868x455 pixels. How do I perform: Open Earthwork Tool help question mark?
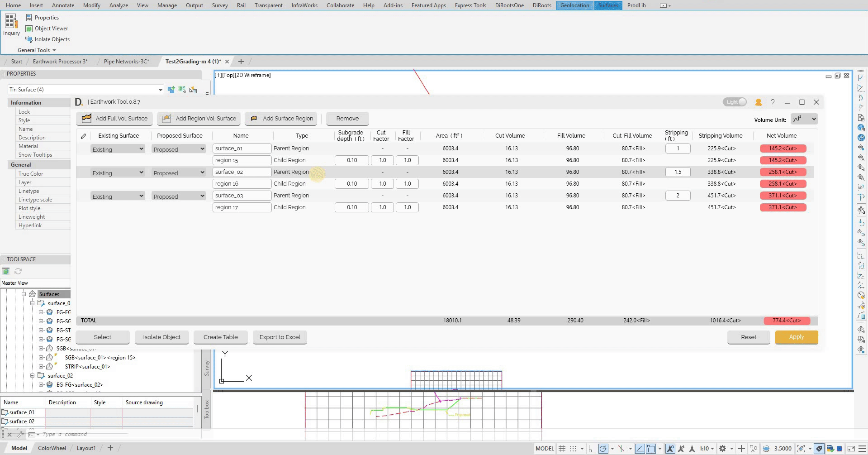tap(773, 102)
